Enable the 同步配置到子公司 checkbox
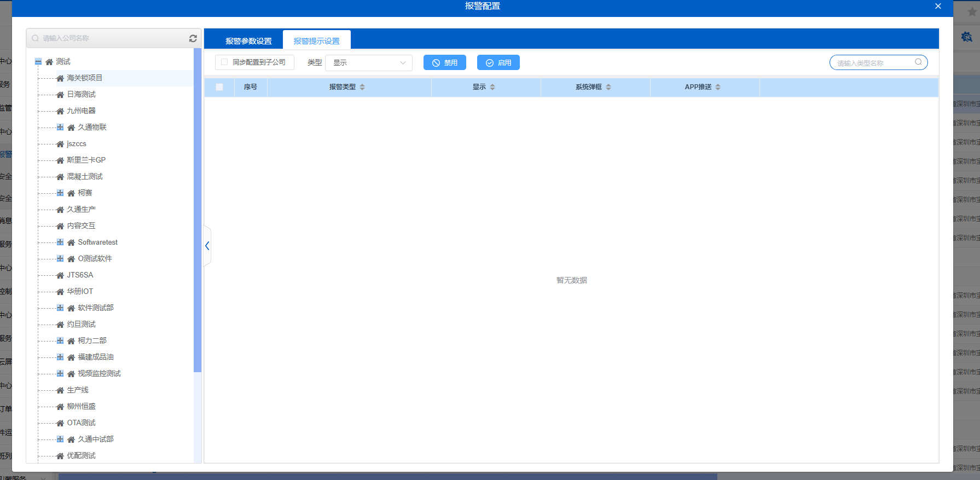This screenshot has width=980, height=480. pos(224,62)
